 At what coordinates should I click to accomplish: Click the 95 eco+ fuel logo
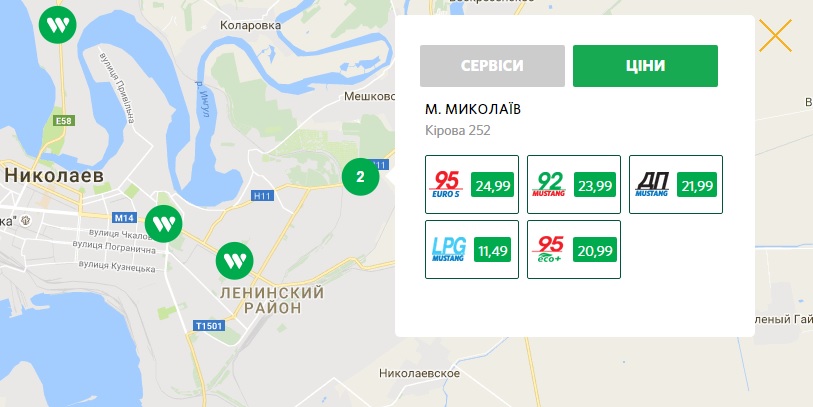pyautogui.click(x=548, y=249)
